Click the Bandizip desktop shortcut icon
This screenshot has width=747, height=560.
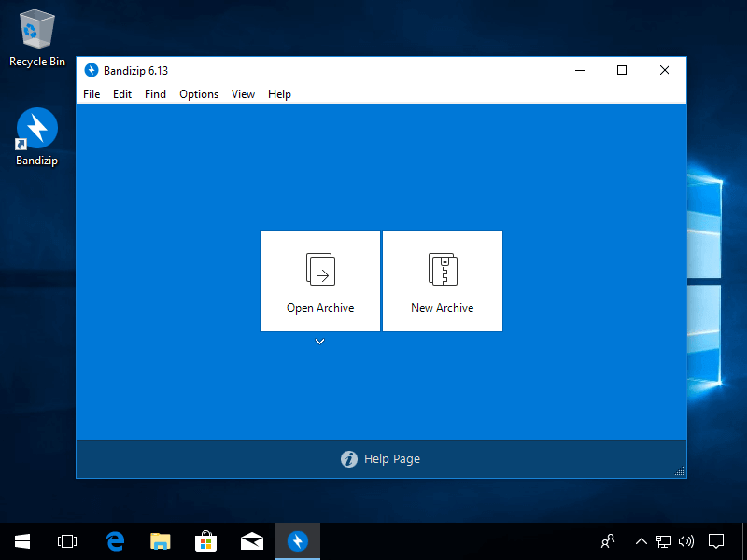pyautogui.click(x=37, y=129)
